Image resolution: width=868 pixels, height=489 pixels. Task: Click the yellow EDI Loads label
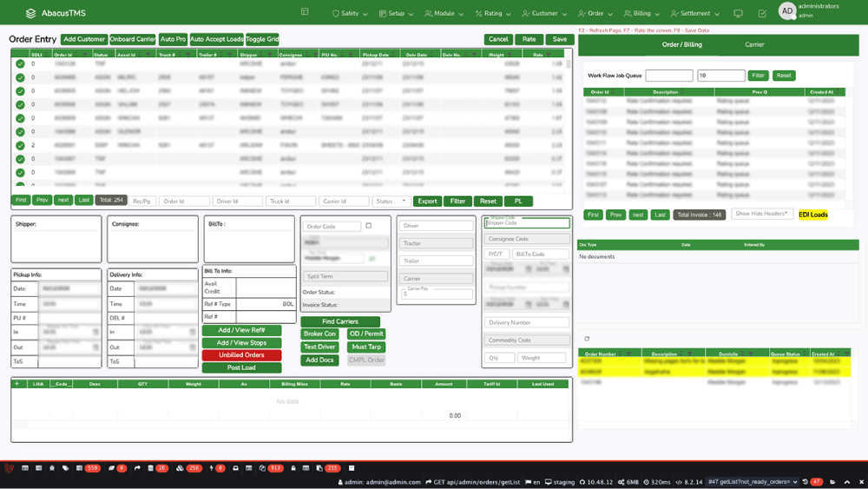point(812,215)
